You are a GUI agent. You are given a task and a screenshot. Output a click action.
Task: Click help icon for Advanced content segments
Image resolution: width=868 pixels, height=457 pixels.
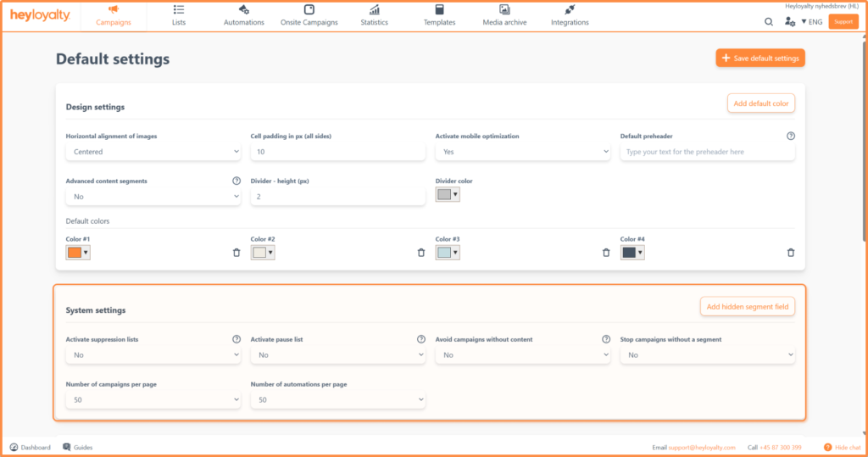click(x=236, y=181)
